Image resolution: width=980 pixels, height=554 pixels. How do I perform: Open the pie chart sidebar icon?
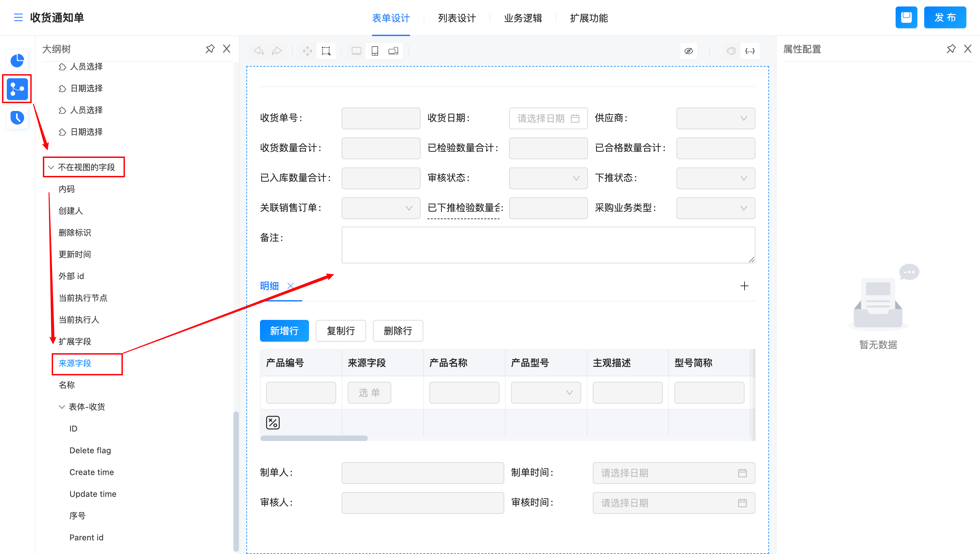pos(17,61)
